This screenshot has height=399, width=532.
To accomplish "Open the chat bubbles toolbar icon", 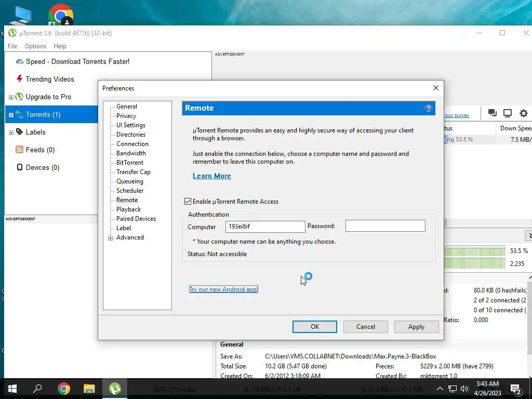I will 493,113.
